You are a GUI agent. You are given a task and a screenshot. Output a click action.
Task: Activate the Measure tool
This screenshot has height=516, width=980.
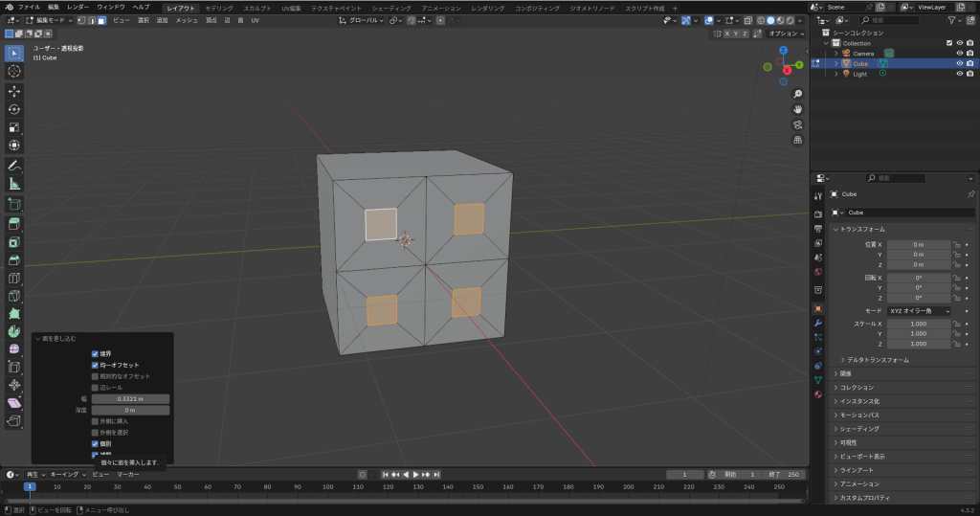pos(14,183)
